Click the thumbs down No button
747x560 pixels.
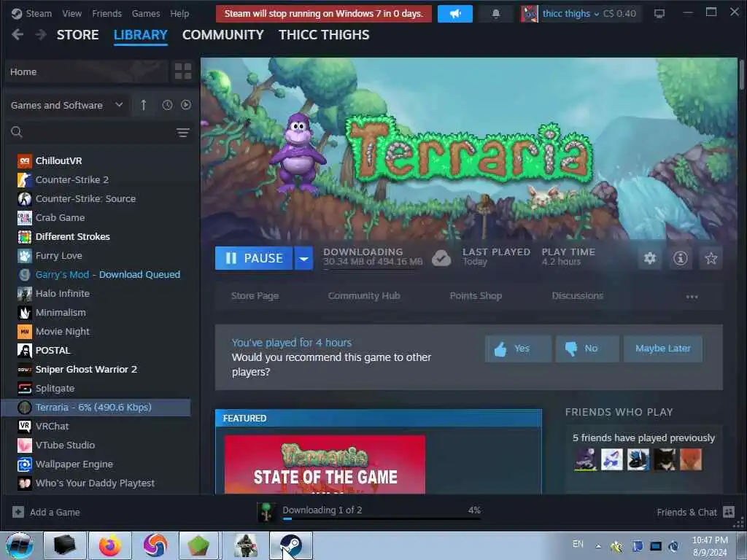(587, 349)
